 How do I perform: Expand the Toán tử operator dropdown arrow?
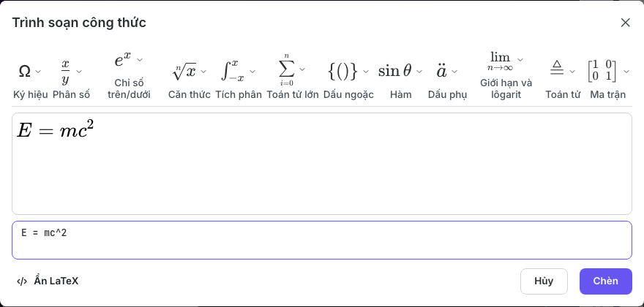tap(572, 72)
